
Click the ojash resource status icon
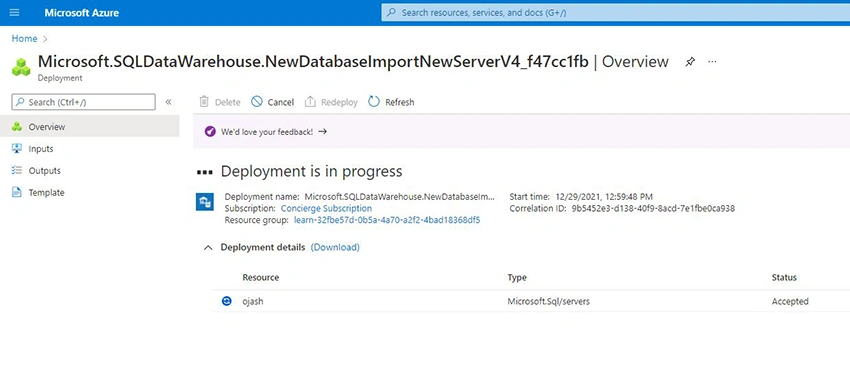click(x=227, y=301)
